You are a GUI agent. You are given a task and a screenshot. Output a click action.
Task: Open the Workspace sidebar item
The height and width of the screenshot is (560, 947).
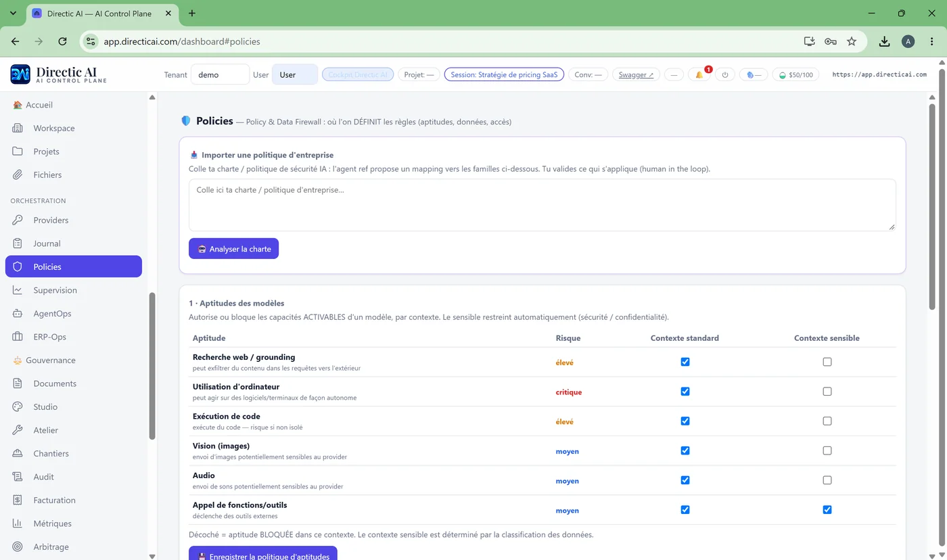pos(74,129)
